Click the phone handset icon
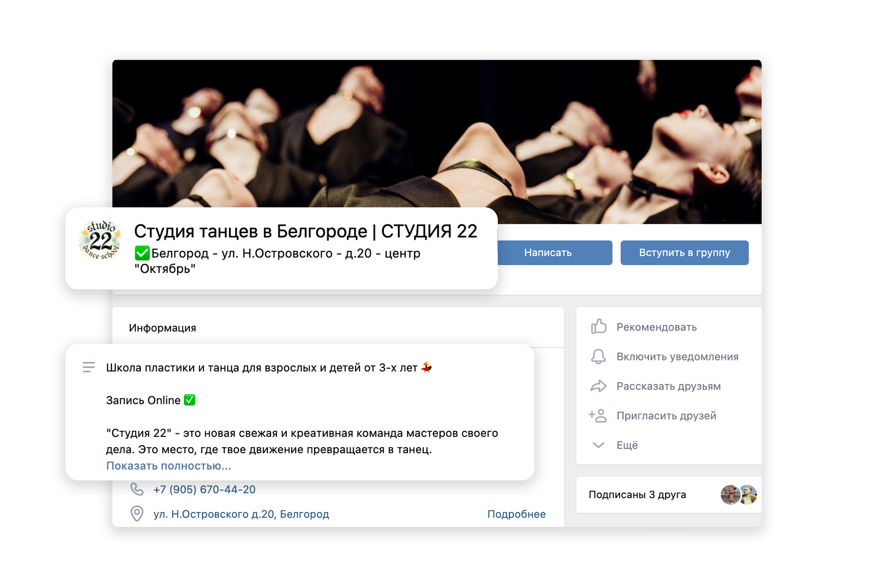Viewport: 869px width, 588px height. (x=137, y=489)
